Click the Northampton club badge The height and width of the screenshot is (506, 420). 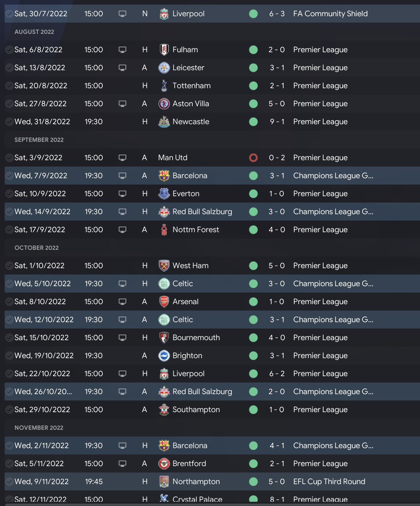pos(164,482)
